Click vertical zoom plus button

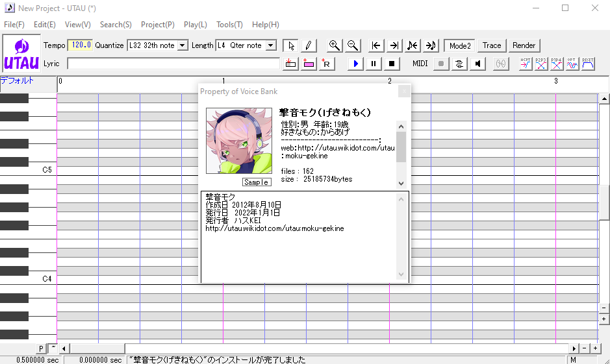[604, 319]
